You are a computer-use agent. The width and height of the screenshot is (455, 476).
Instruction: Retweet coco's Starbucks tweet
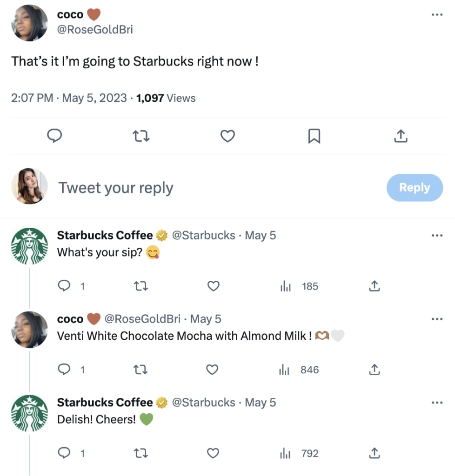pyautogui.click(x=141, y=136)
